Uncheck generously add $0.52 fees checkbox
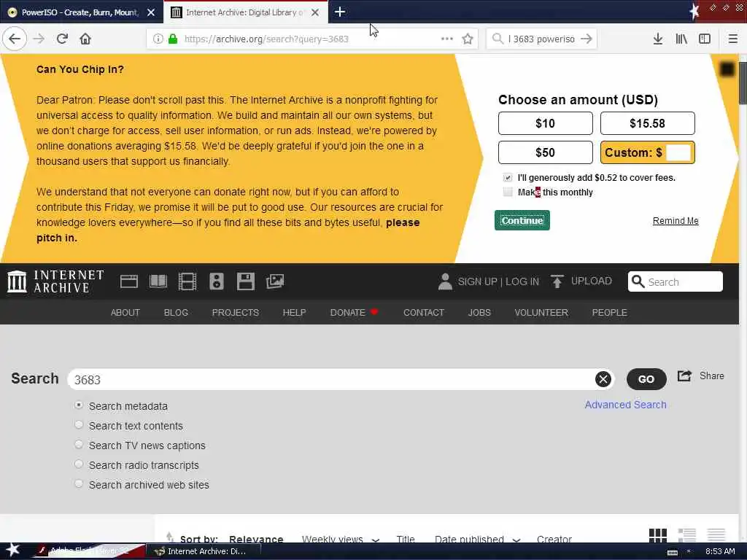747x560 pixels. [x=508, y=178]
